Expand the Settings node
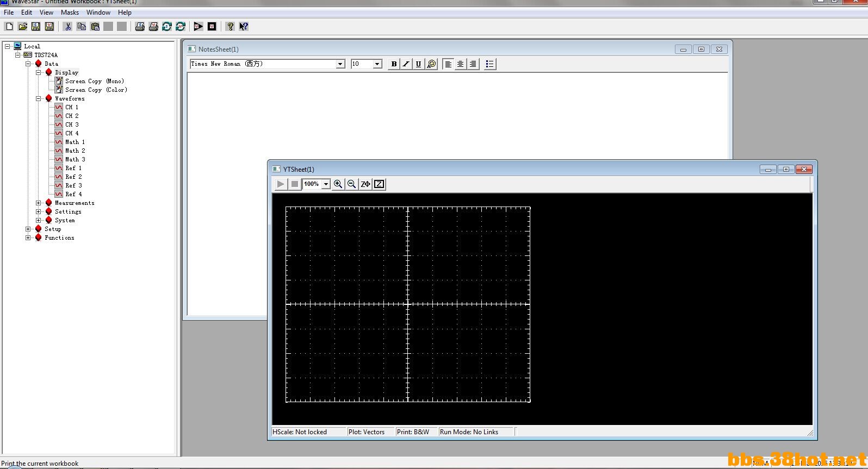The width and height of the screenshot is (868, 469). 38,211
